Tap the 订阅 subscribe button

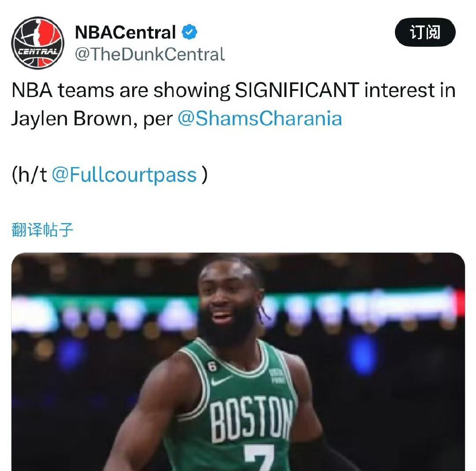click(x=425, y=32)
